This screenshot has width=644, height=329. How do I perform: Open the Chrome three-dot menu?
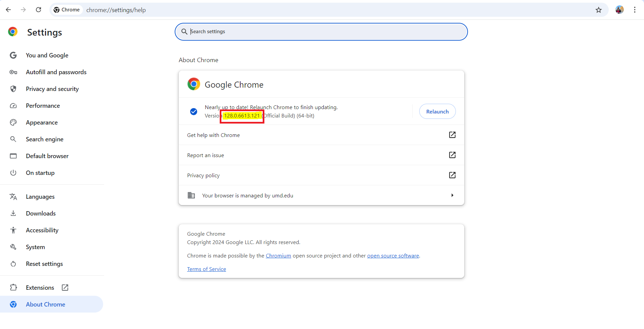point(634,10)
